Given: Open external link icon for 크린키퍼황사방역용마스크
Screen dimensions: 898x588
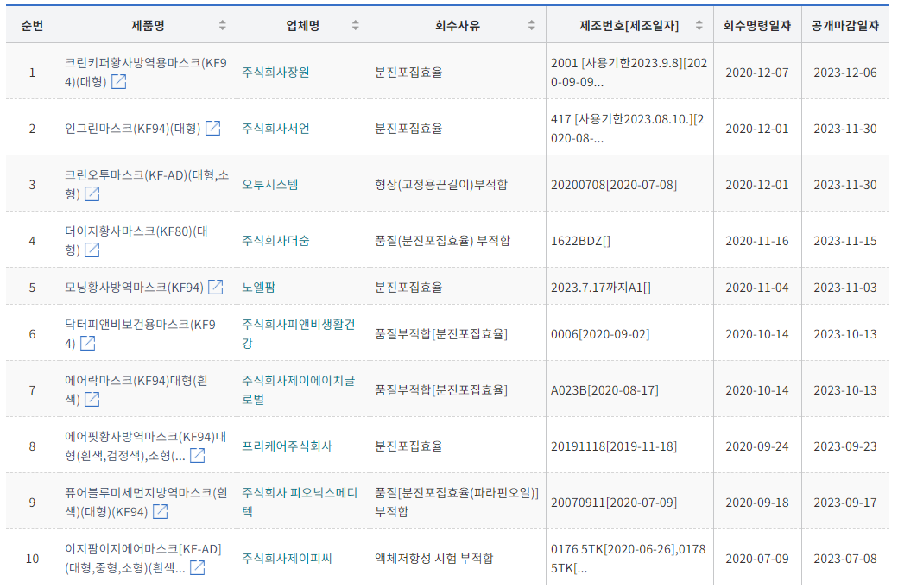Looking at the screenshot, I should (118, 82).
